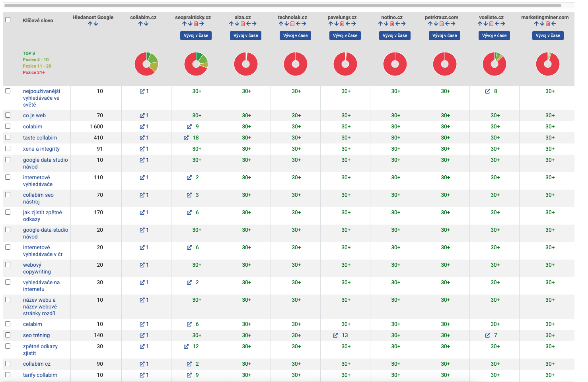Open keyword taste collabim
This screenshot has width=588, height=382.
[x=40, y=138]
